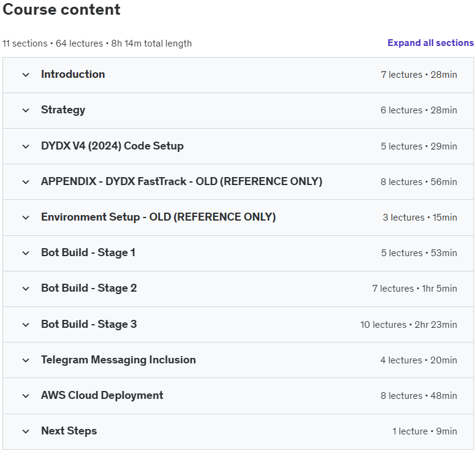Viewport: 476px width, 451px height.
Task: Open APPENDIX - DYDX FastTrack - OLD title
Action: [x=181, y=181]
